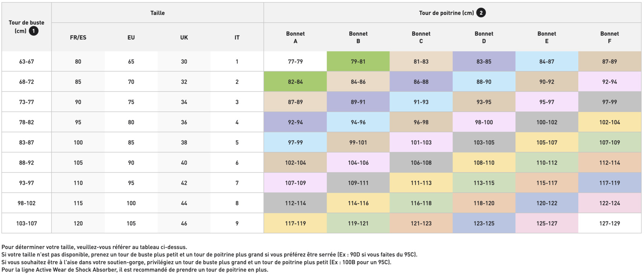Click the 103-107 bust measurement row label
This screenshot has height=276, width=644.
[26, 223]
